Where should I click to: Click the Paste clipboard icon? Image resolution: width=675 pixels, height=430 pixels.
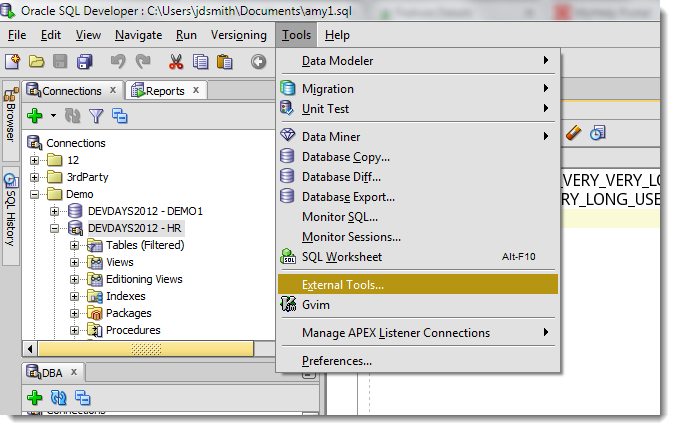(224, 62)
